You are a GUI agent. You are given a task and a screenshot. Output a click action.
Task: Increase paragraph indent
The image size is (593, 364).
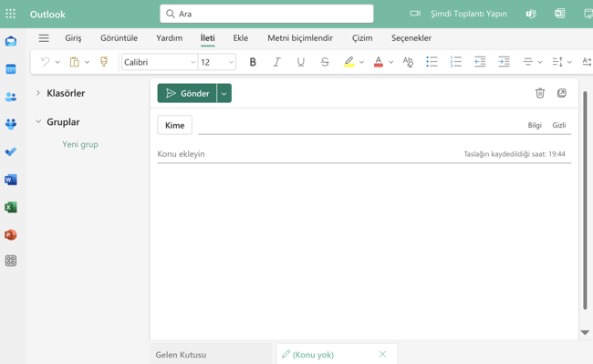tap(505, 62)
